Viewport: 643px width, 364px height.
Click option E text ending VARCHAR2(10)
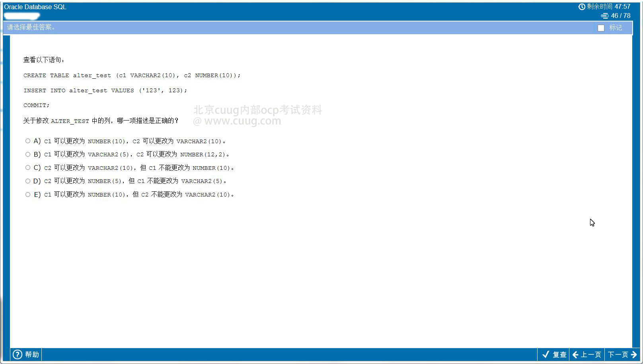[139, 195]
